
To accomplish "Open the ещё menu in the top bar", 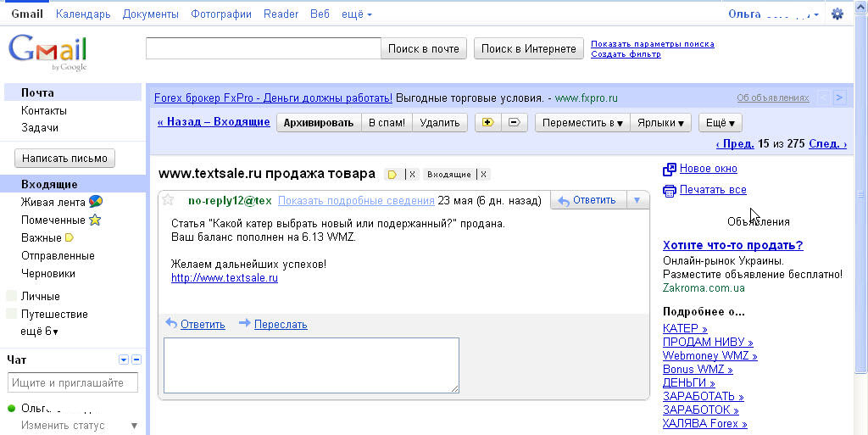I will click(357, 14).
